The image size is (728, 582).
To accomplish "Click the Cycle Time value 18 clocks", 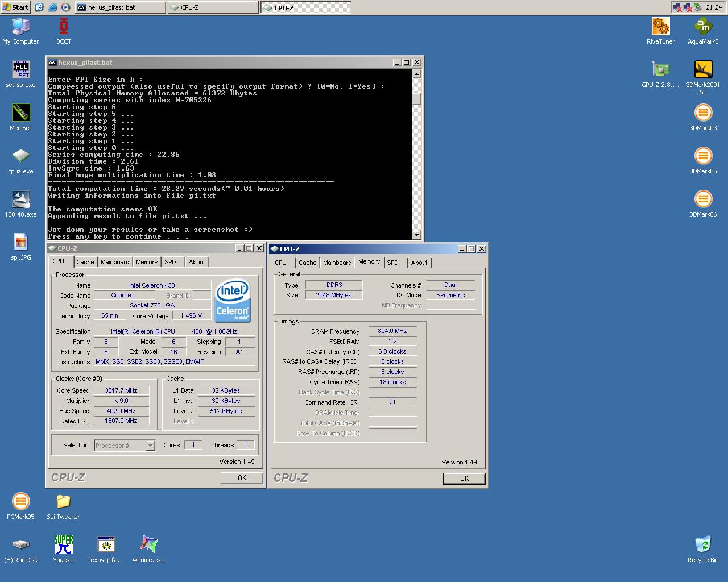I will pos(392,382).
